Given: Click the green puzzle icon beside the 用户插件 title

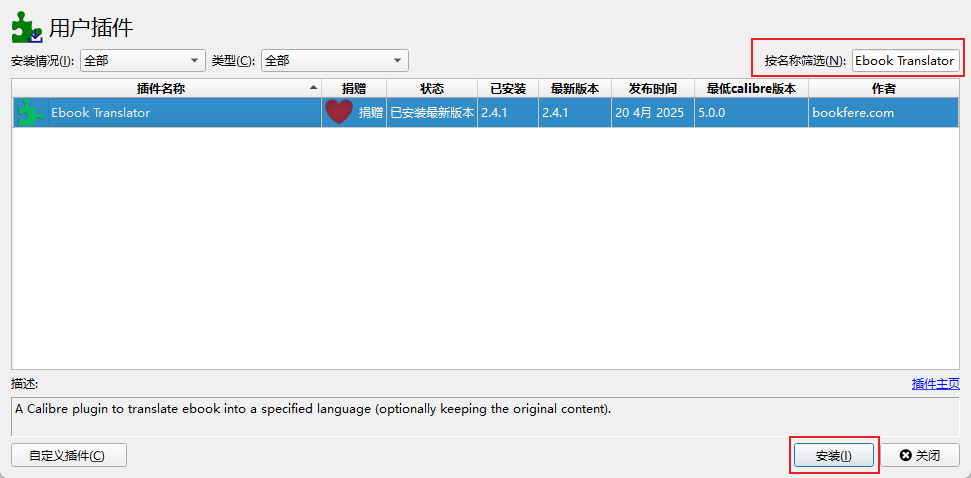Looking at the screenshot, I should pos(27,25).
